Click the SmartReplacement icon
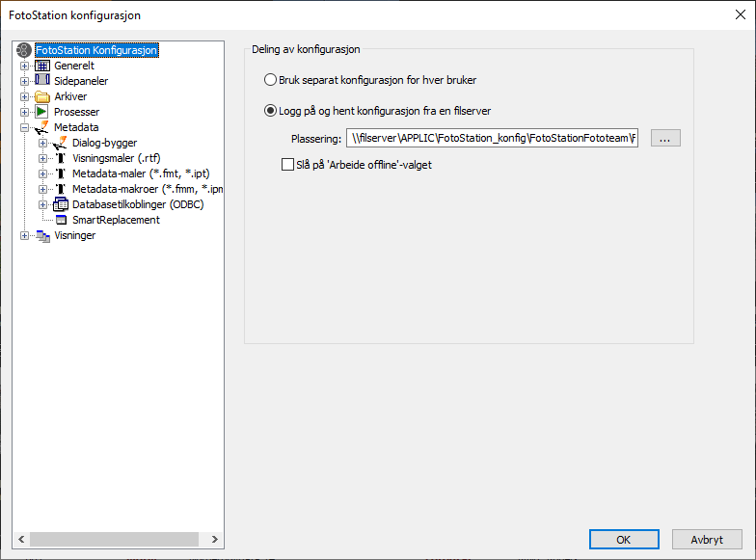The height and width of the screenshot is (560, 756). click(60, 220)
